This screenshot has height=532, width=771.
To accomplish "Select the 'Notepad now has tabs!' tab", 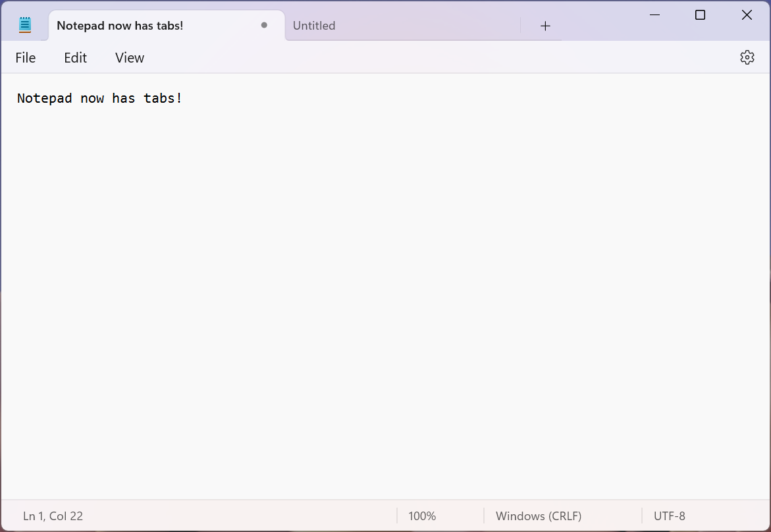I will pyautogui.click(x=167, y=26).
